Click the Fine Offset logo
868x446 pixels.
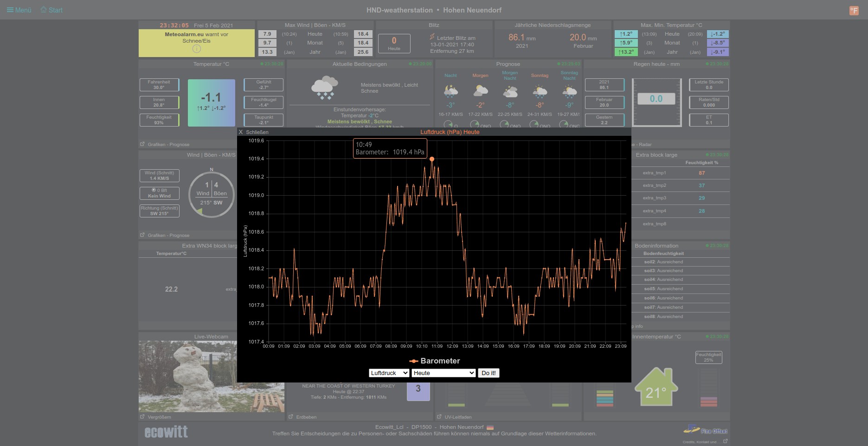[x=705, y=430]
